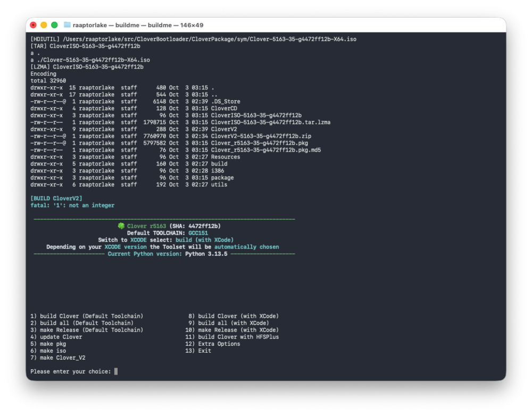Click the 'CloverCD' directory name
Image resolution: width=532 pixels, height=415 pixels.
224,108
